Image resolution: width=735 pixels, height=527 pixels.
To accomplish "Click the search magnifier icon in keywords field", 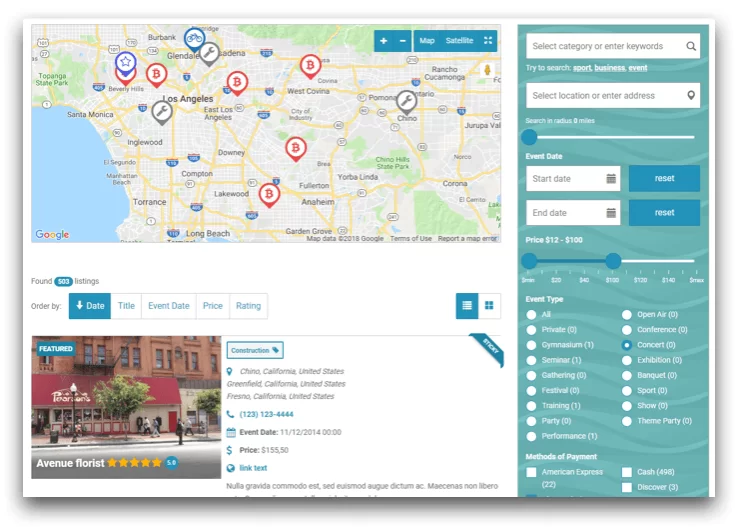I will click(690, 46).
